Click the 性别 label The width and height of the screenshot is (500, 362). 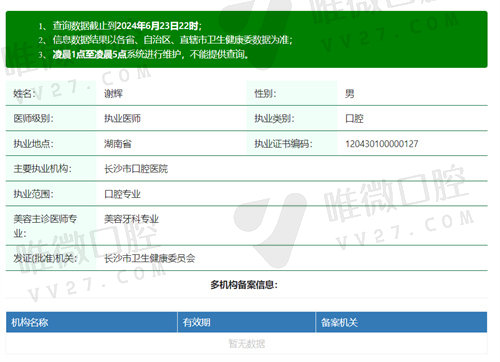tap(265, 94)
